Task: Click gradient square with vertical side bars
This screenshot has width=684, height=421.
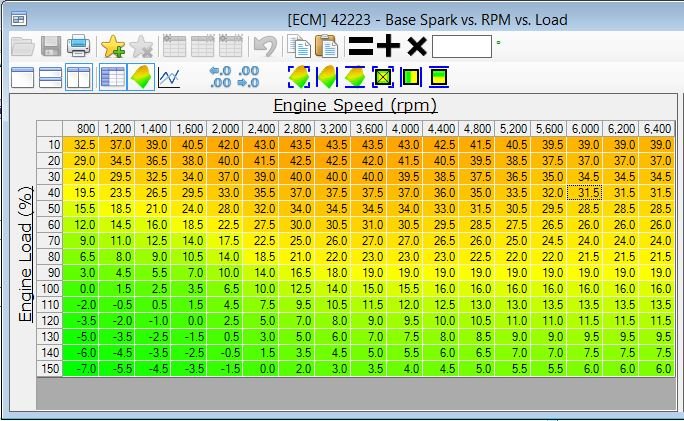Action: click(x=411, y=77)
